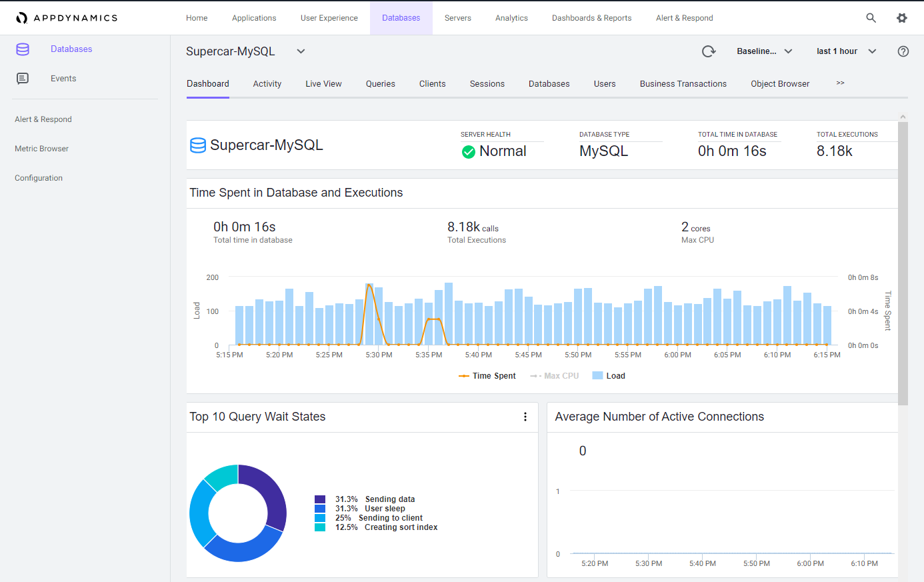Switch to the Object Browser tab

pos(780,84)
